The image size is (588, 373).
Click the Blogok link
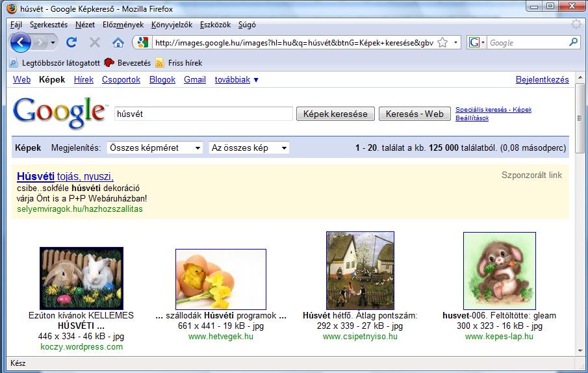click(162, 79)
